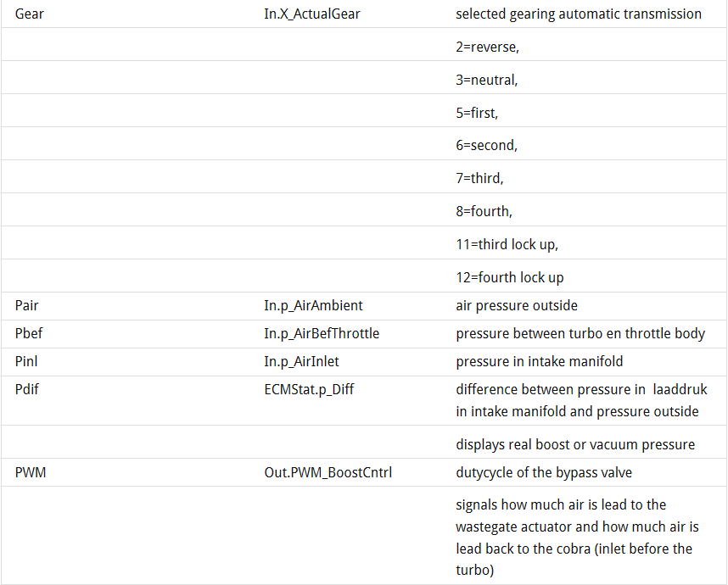Select the '3=neutral,' table entry
Image resolution: width=728 pixels, height=585 pixels.
click(486, 80)
